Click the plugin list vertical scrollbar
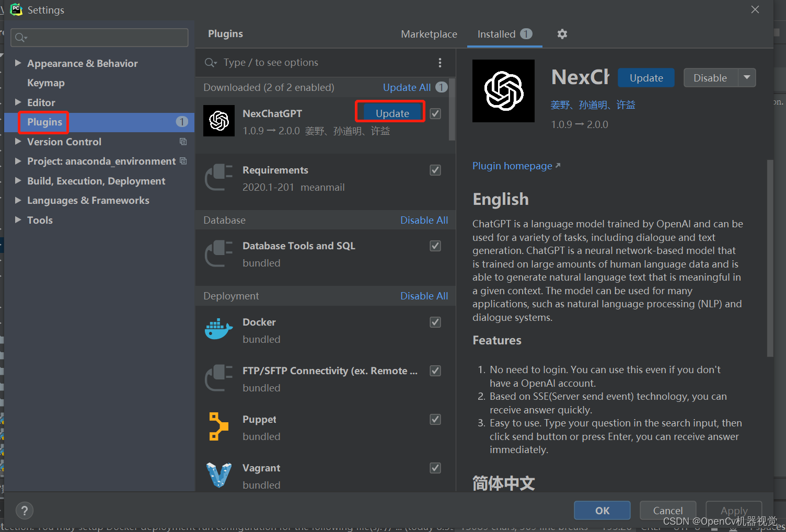 [x=452, y=110]
